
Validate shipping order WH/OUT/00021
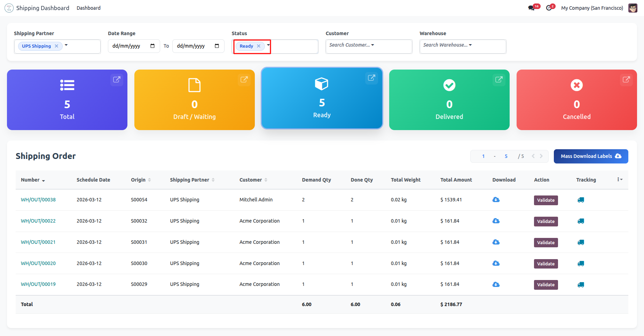[x=545, y=242]
